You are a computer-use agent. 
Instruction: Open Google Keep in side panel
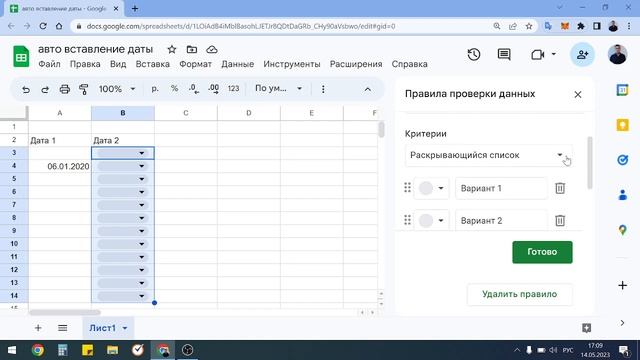622,125
